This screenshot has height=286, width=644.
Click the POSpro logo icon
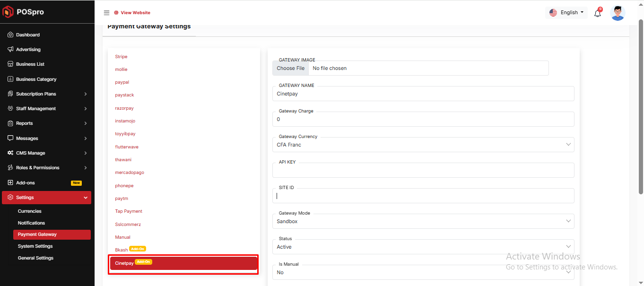pos(8,12)
